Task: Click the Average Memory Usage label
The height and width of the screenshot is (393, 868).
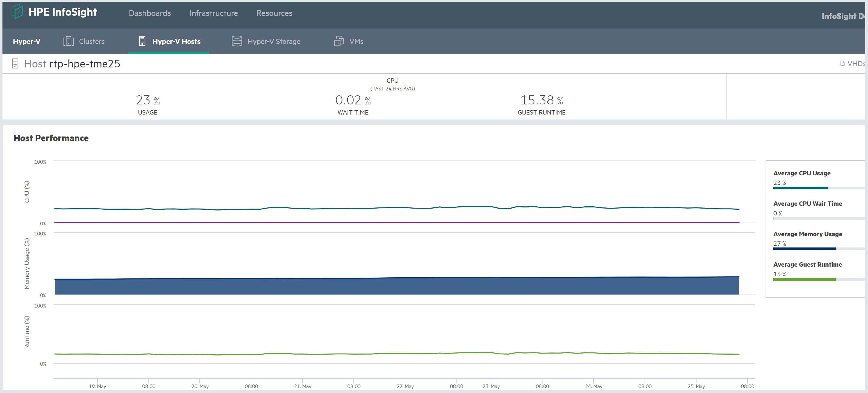Action: [807, 234]
